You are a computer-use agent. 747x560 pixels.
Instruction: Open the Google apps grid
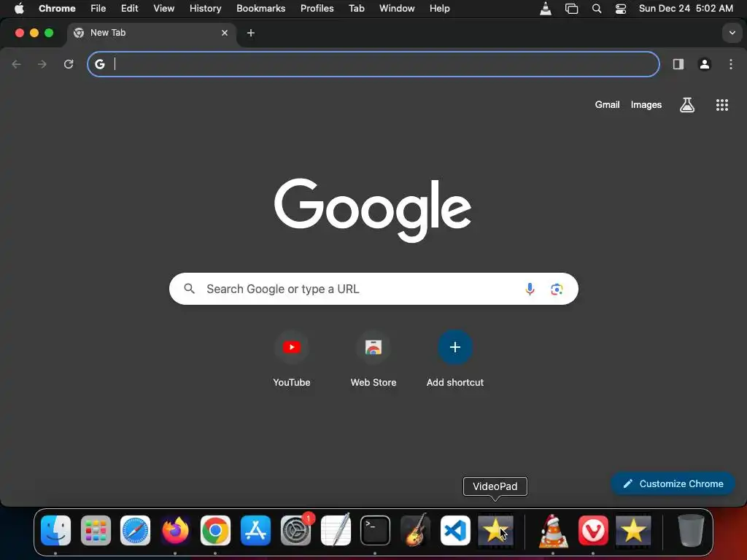(x=722, y=105)
